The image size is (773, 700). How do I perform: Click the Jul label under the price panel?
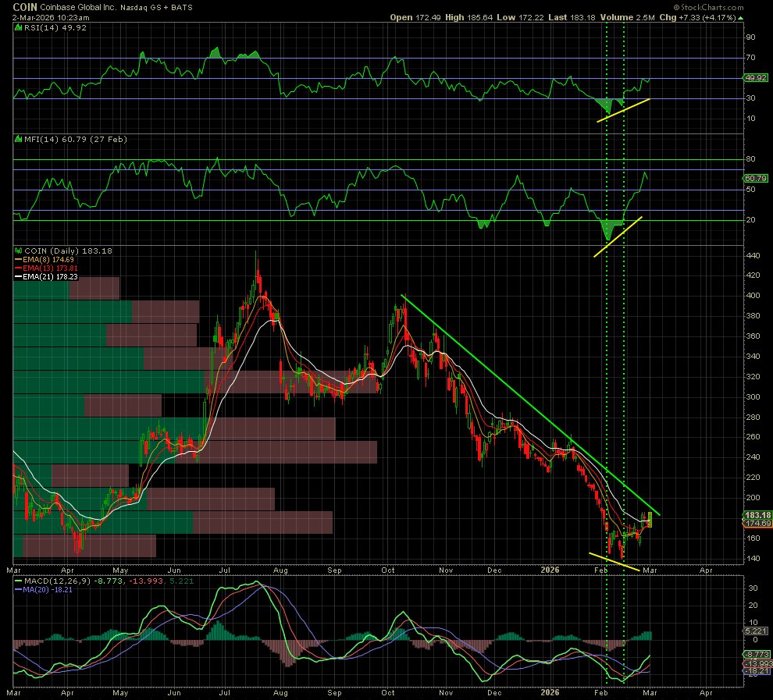coord(224,570)
